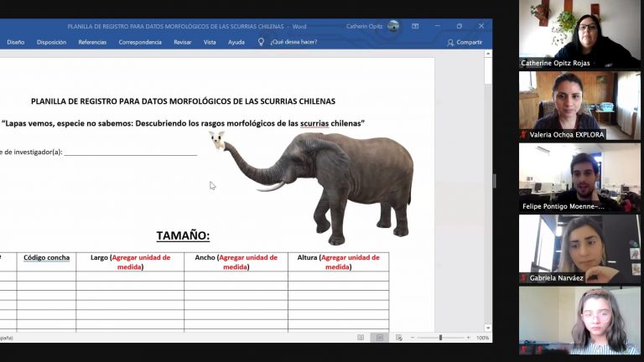The image size is (644, 362).
Task: Click the 100% zoom level
Action: point(483,338)
